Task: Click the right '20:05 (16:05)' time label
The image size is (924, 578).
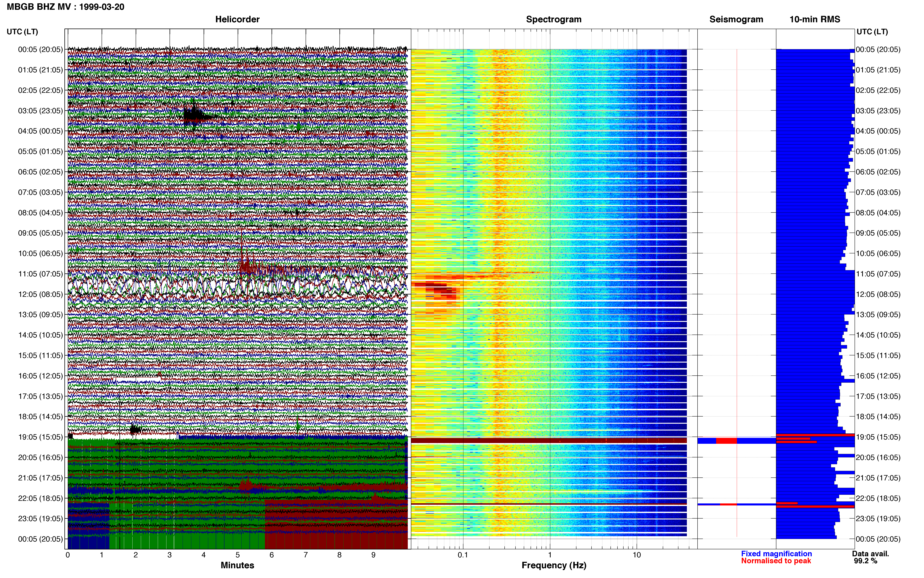Action: click(x=878, y=458)
